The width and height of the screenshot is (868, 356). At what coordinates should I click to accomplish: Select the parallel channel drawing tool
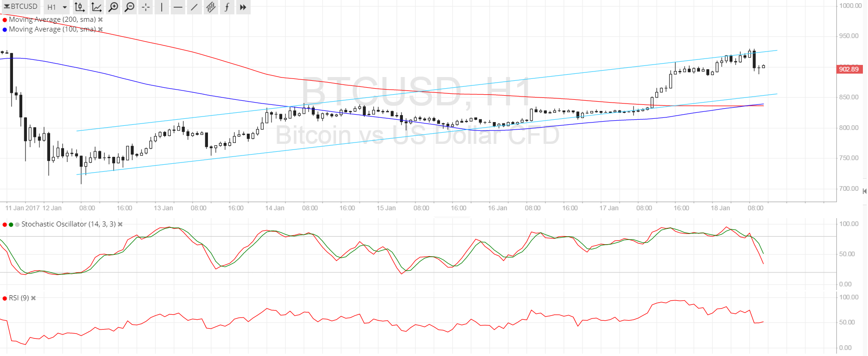point(211,7)
